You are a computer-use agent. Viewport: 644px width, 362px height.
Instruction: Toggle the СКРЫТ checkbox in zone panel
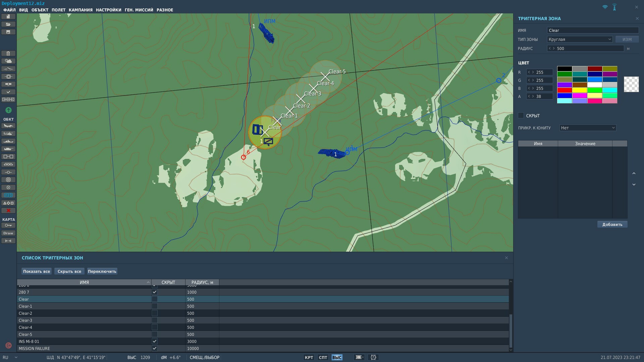521,115
